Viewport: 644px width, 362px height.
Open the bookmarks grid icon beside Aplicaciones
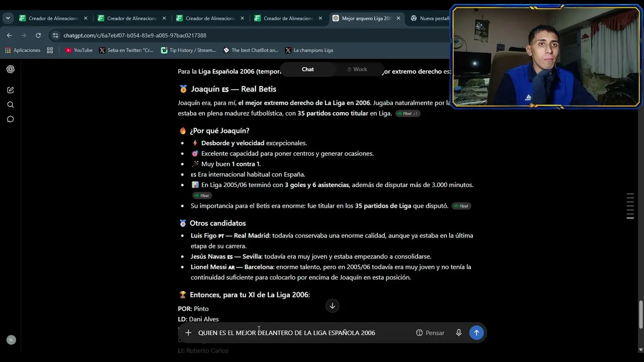point(50,50)
